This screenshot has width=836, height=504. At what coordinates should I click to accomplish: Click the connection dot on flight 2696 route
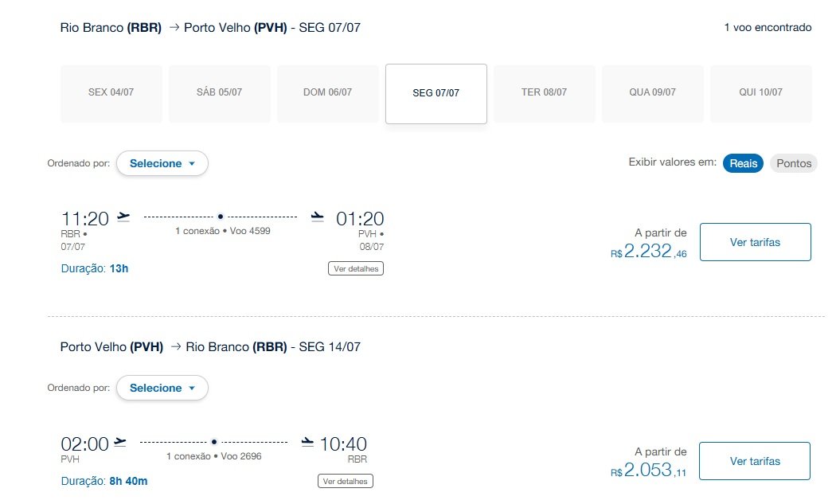[214, 442]
